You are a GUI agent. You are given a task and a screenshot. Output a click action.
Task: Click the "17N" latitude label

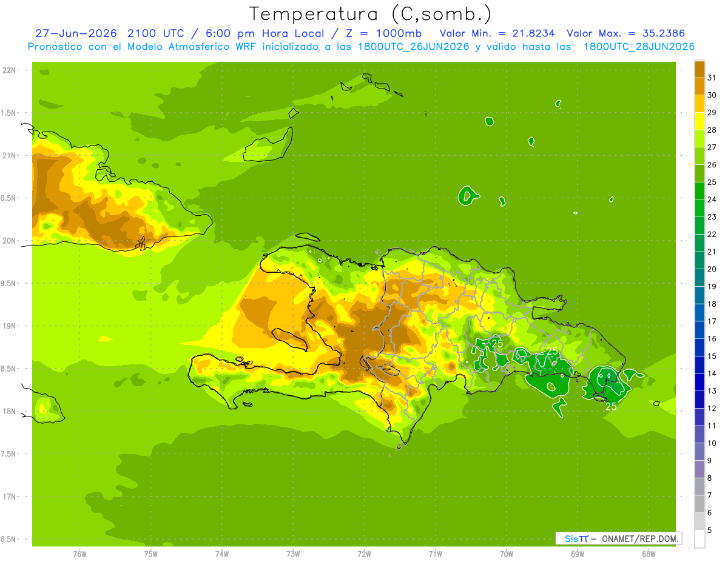[10, 497]
